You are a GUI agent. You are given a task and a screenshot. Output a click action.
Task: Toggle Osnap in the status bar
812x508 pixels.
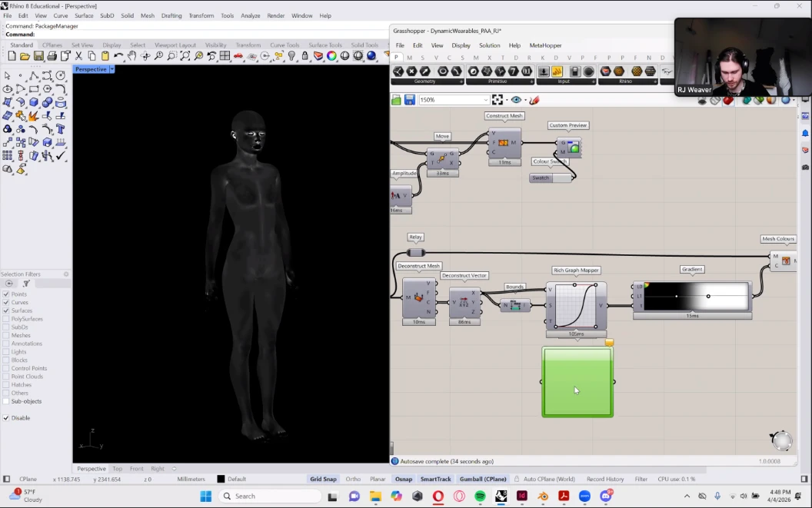point(403,479)
